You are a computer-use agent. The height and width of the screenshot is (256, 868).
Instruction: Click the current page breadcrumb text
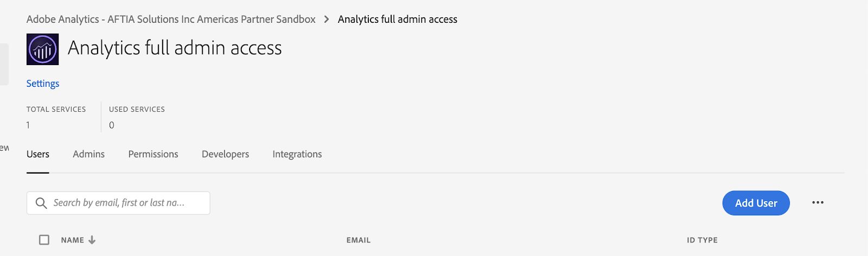pyautogui.click(x=397, y=20)
